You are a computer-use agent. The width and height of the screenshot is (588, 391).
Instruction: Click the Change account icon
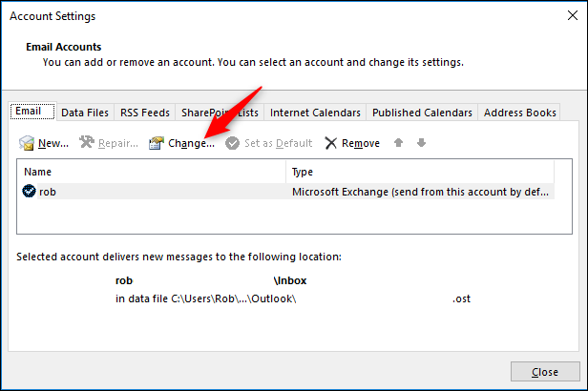click(157, 144)
